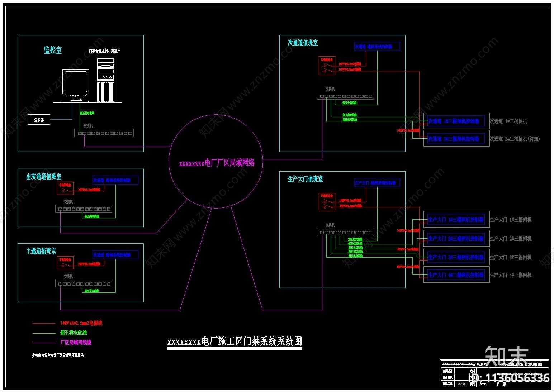Select the 发卡器 box
The height and width of the screenshot is (392, 554).
[x=39, y=120]
